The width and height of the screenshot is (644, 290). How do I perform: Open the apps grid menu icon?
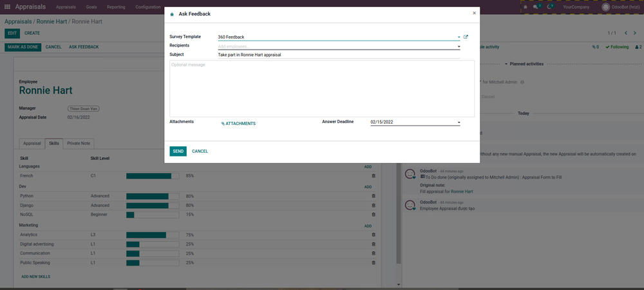[7, 7]
